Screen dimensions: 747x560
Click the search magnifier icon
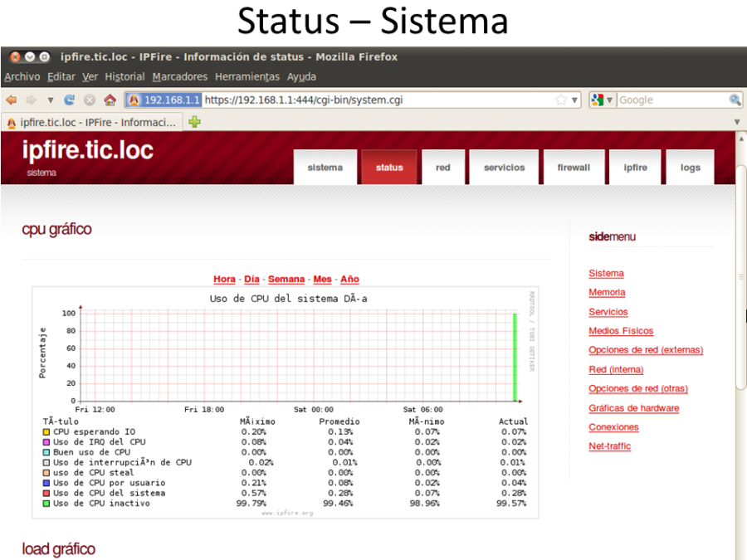[735, 100]
